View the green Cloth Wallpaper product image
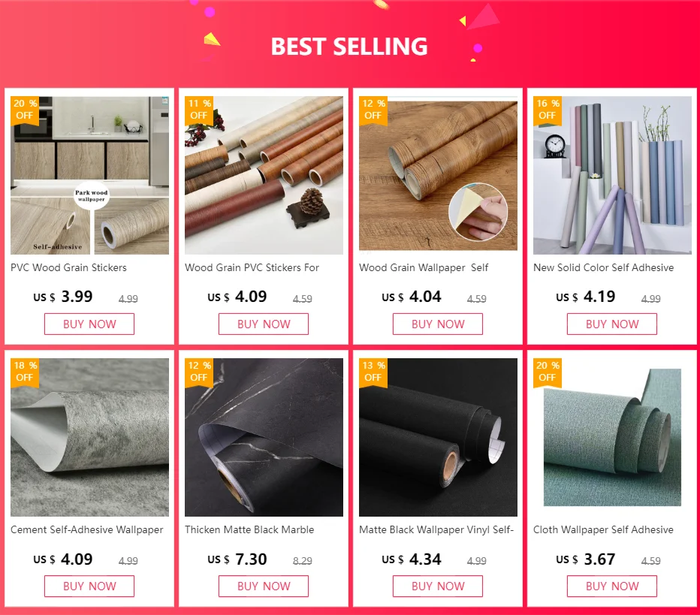The width and height of the screenshot is (700, 615). [x=613, y=437]
